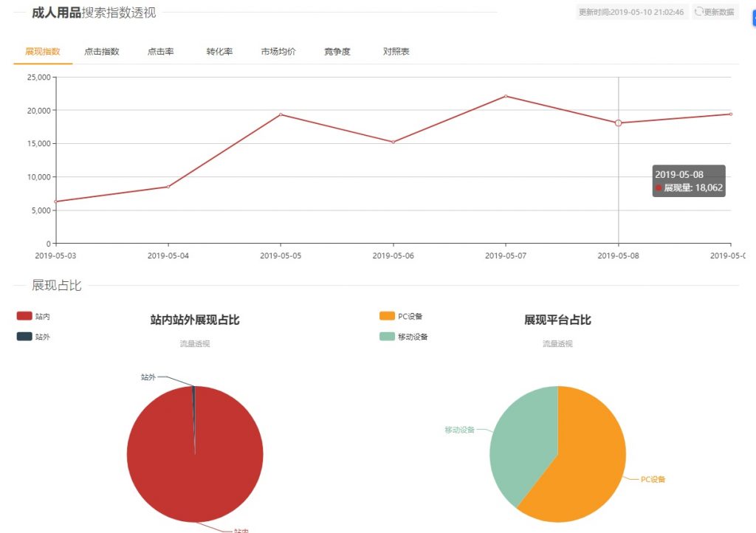Screen dimensions: 756x533
Task: Click the 展现平台占比 chart title
Action: click(x=558, y=320)
